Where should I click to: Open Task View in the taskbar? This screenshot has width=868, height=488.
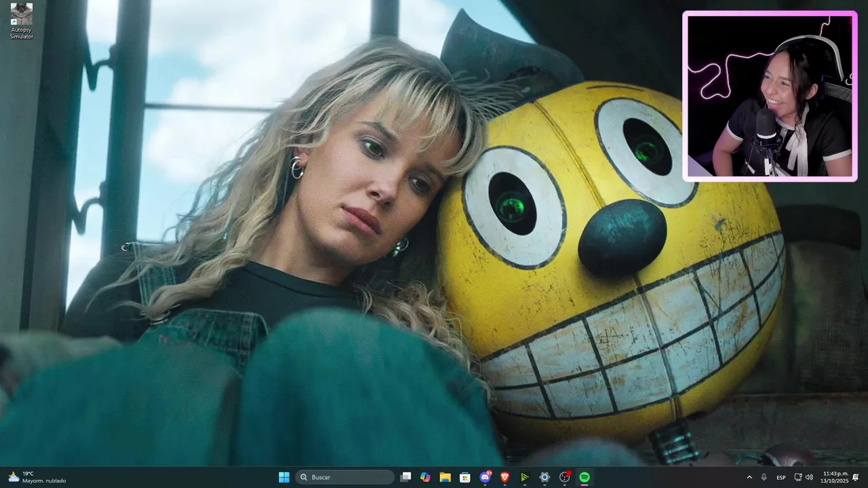click(x=406, y=477)
